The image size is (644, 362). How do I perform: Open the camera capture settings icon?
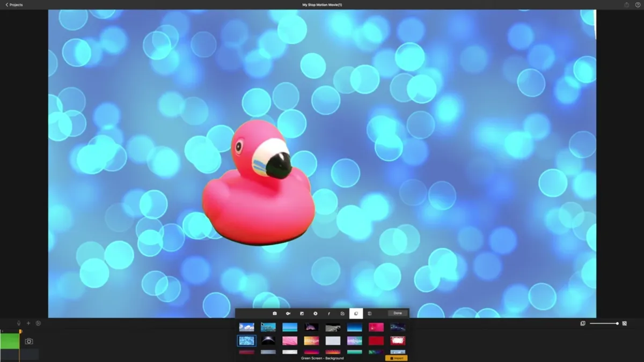(x=274, y=313)
